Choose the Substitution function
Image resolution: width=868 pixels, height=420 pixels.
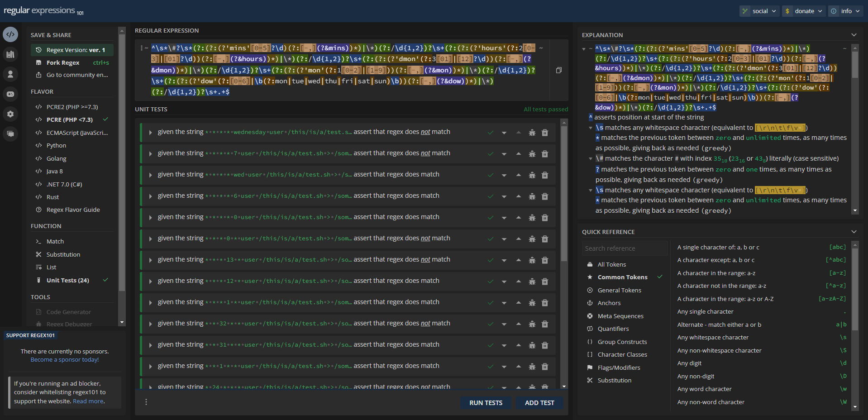click(x=63, y=254)
